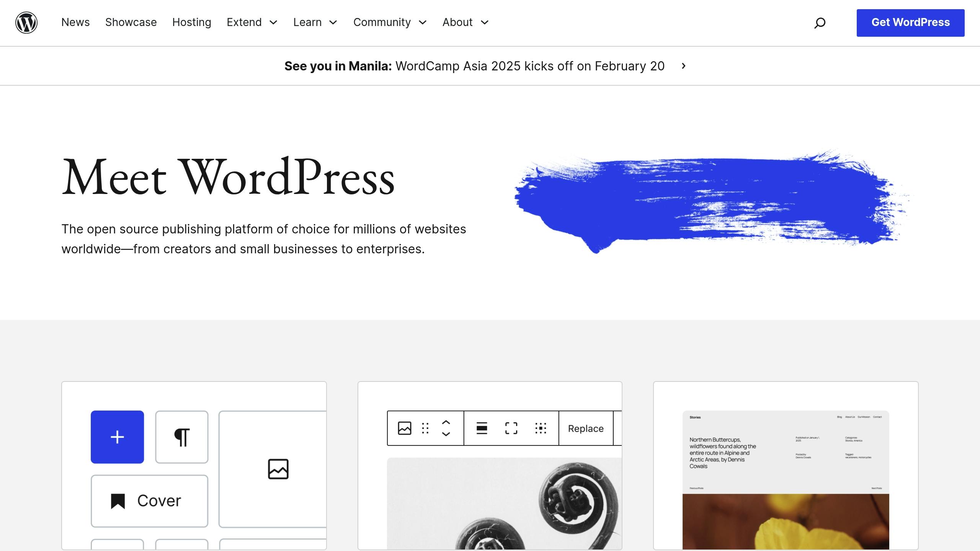Screen dimensions: 980x551
Task: Click the move up/down arrows stepper icon
Action: [446, 429]
